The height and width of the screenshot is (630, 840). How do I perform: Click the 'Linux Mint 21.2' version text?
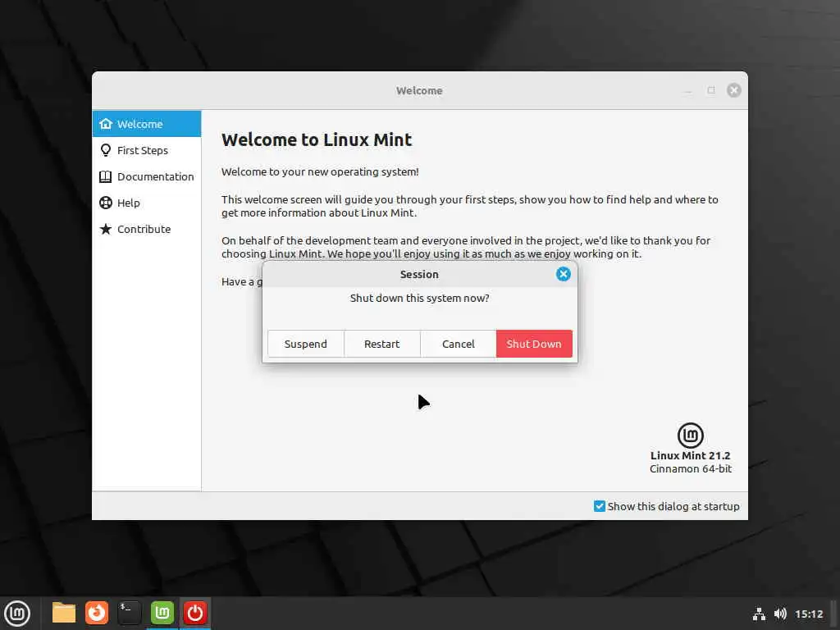tap(690, 456)
